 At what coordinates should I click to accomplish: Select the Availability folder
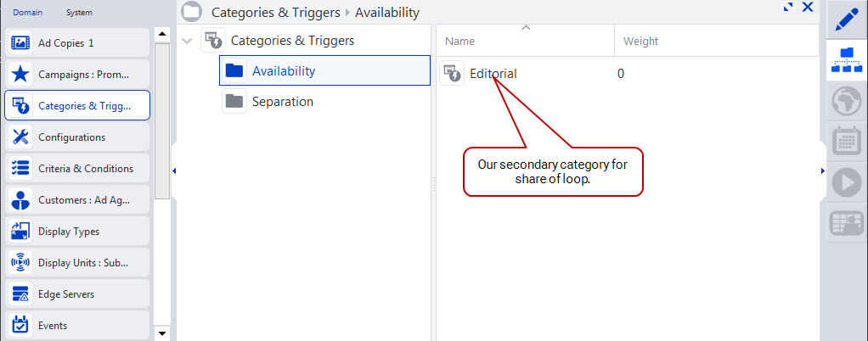[x=283, y=71]
